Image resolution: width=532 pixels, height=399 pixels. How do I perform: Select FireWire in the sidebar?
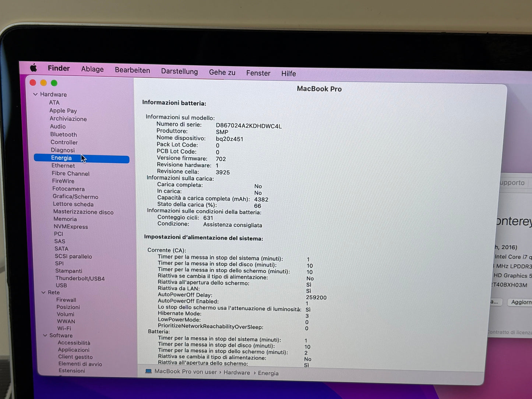point(63,181)
